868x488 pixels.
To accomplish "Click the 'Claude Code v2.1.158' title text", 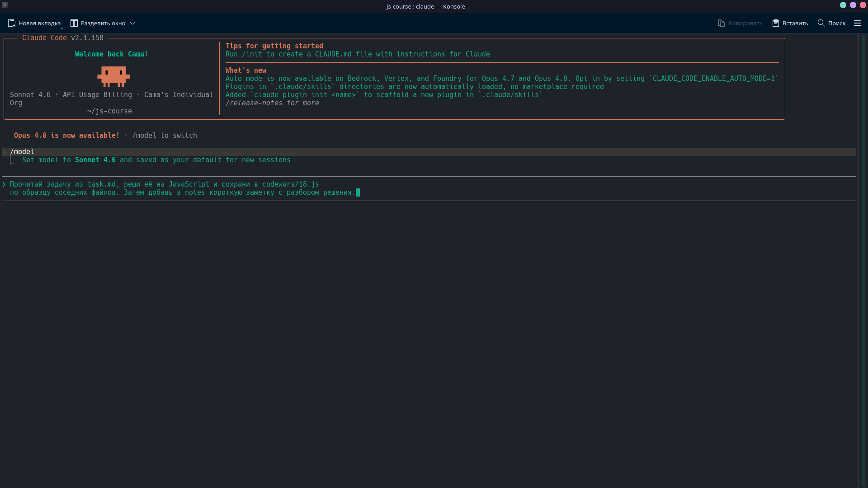I will (63, 38).
